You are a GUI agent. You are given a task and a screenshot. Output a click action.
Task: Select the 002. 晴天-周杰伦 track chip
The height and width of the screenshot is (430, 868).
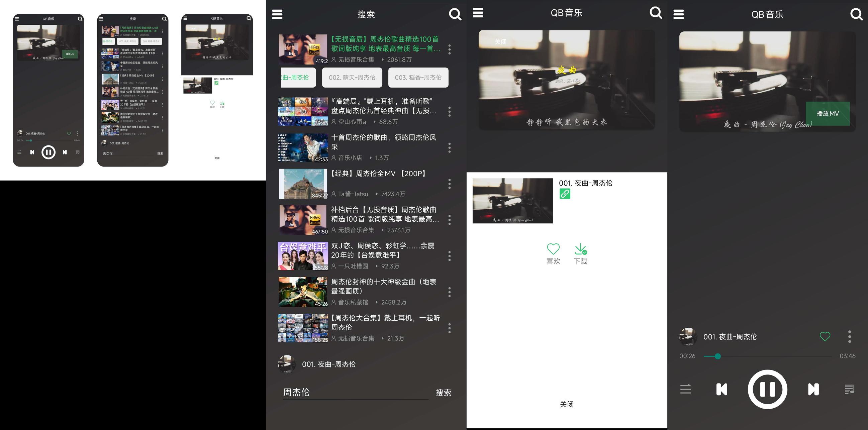(x=352, y=78)
